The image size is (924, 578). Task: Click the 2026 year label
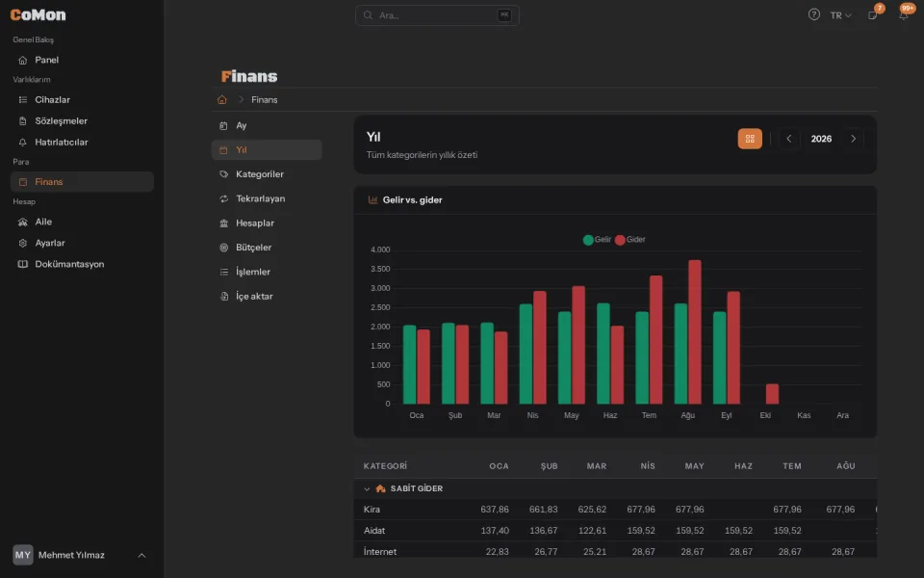point(821,139)
